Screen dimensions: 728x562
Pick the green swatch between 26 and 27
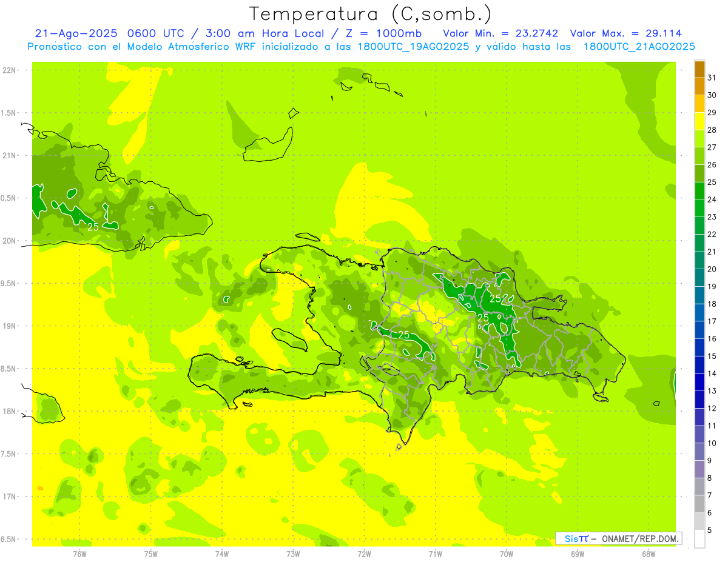pyautogui.click(x=699, y=156)
